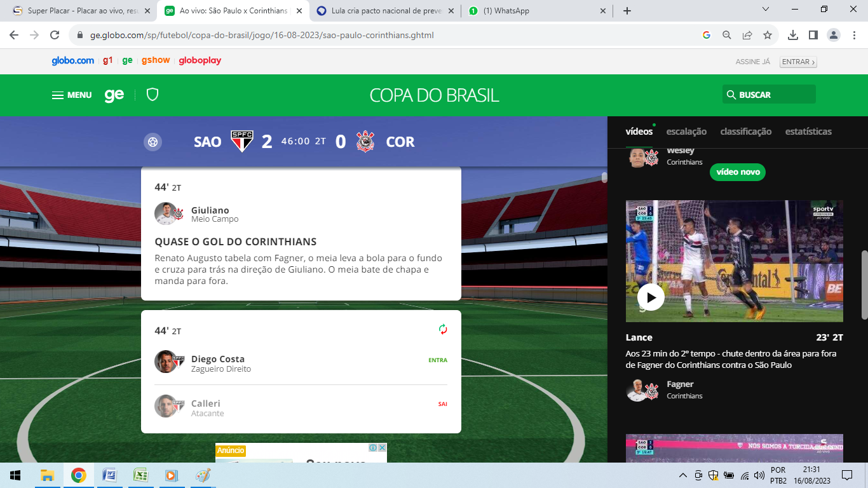Open the second video thumbnail at the bottom

tap(735, 449)
